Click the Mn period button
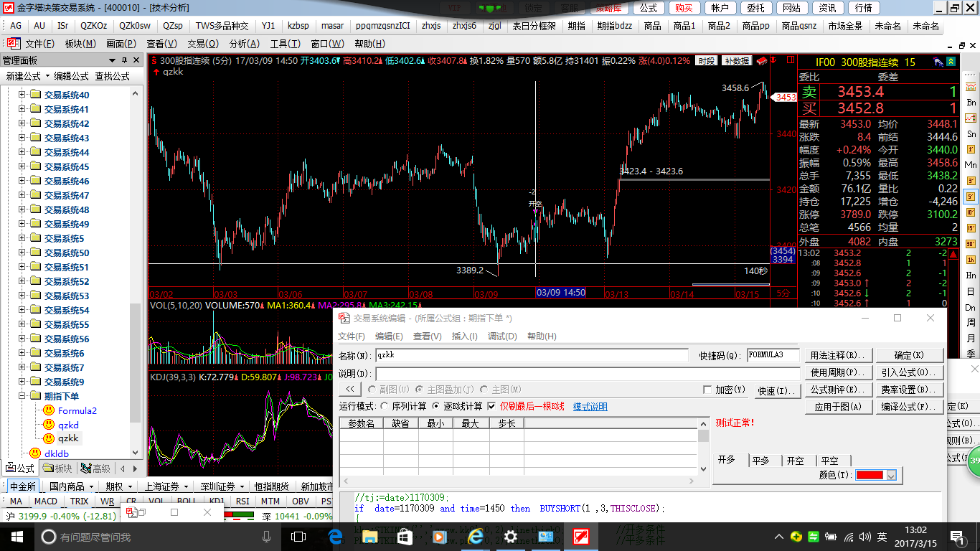The width and height of the screenshot is (980, 551). [x=971, y=164]
